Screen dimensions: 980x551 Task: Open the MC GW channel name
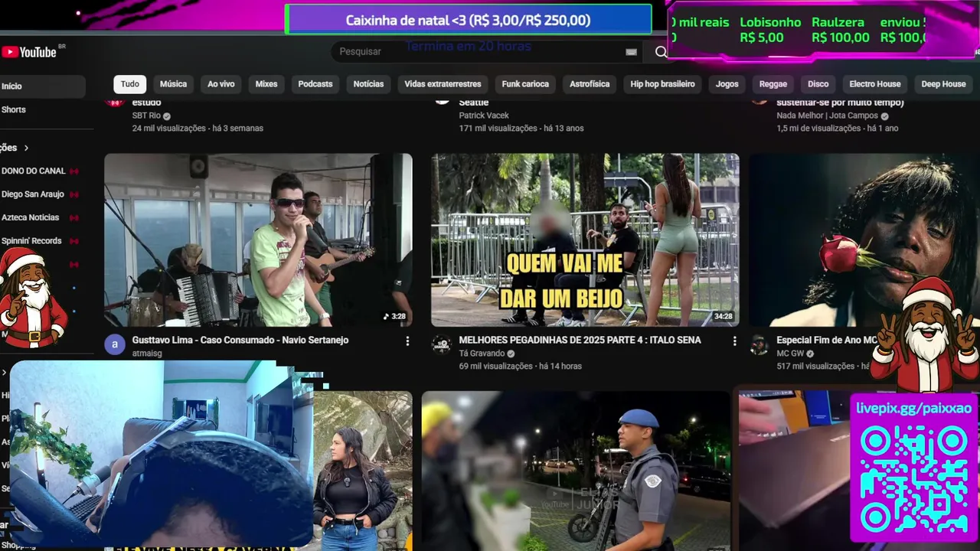[x=790, y=354]
